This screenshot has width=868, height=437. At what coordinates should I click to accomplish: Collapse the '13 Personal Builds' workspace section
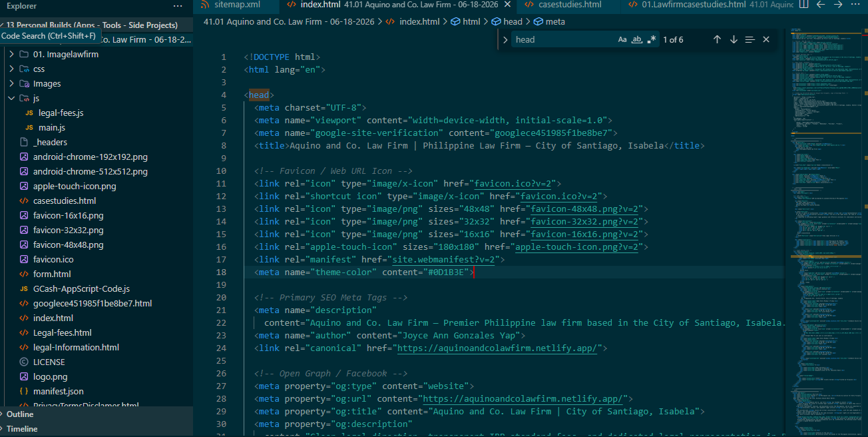click(97, 25)
